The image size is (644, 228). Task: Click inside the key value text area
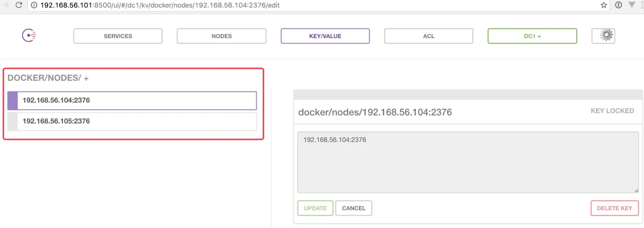pyautogui.click(x=468, y=162)
